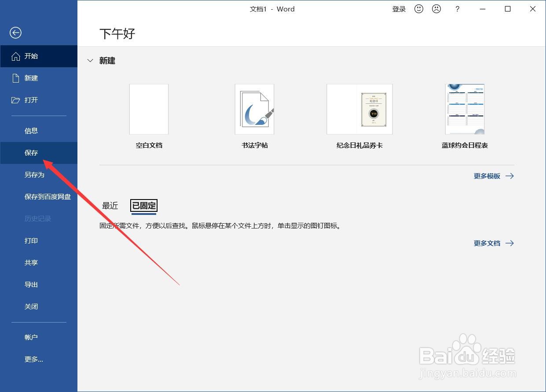Viewport: 546px width, 392px height.
Task: Click the 登录 sign-in button
Action: pyautogui.click(x=399, y=9)
